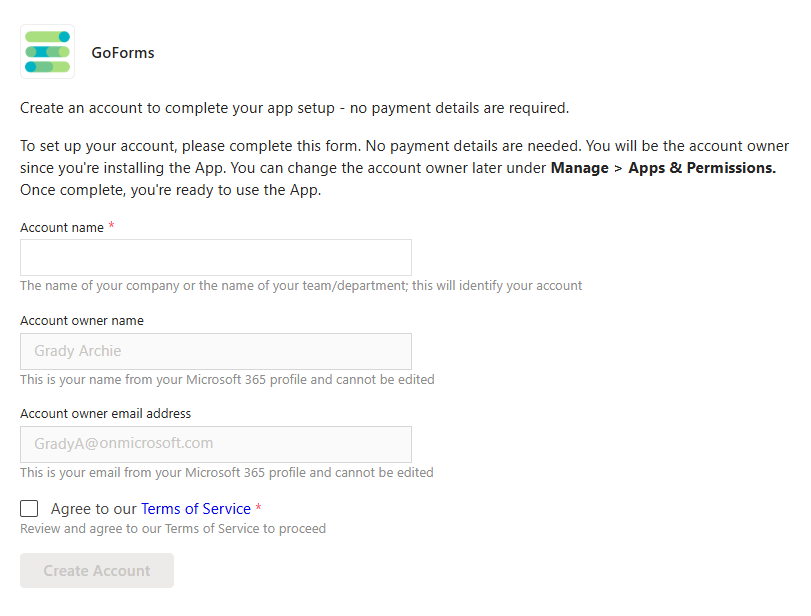
Task: Click the "Create an account to complete" intro line
Action: 293,108
